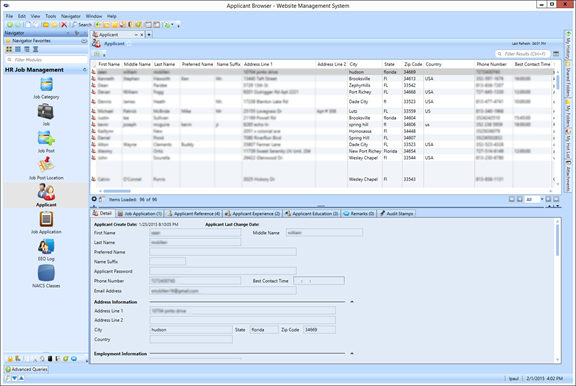Add a new tab next to Applicant
The height and width of the screenshot is (386, 576).
pos(149,35)
